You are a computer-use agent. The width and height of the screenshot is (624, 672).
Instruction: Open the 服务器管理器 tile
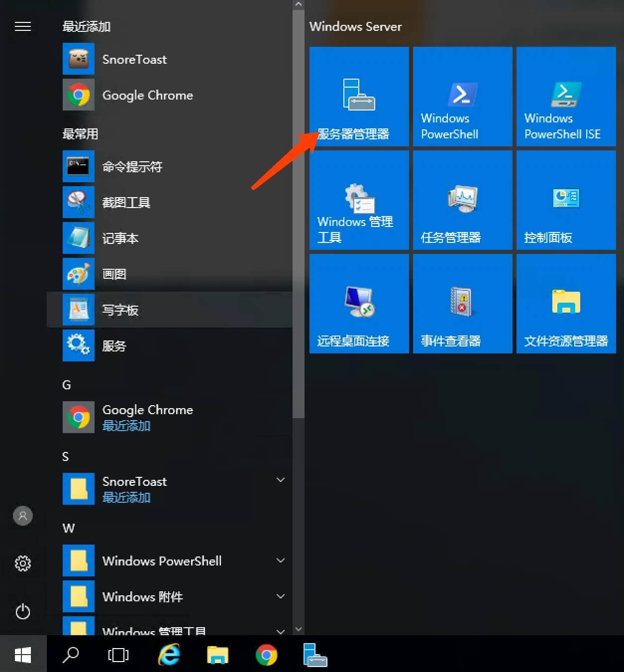tap(359, 97)
